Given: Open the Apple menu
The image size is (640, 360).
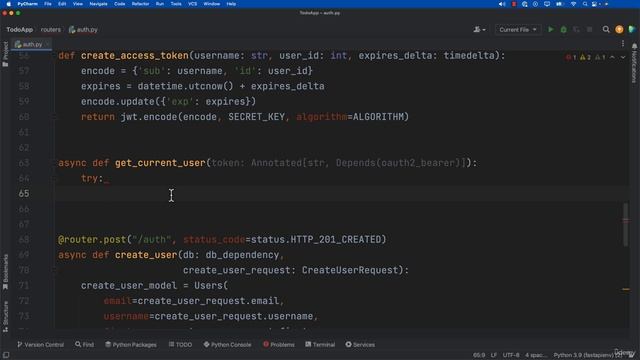Looking at the screenshot, I should 8,4.
